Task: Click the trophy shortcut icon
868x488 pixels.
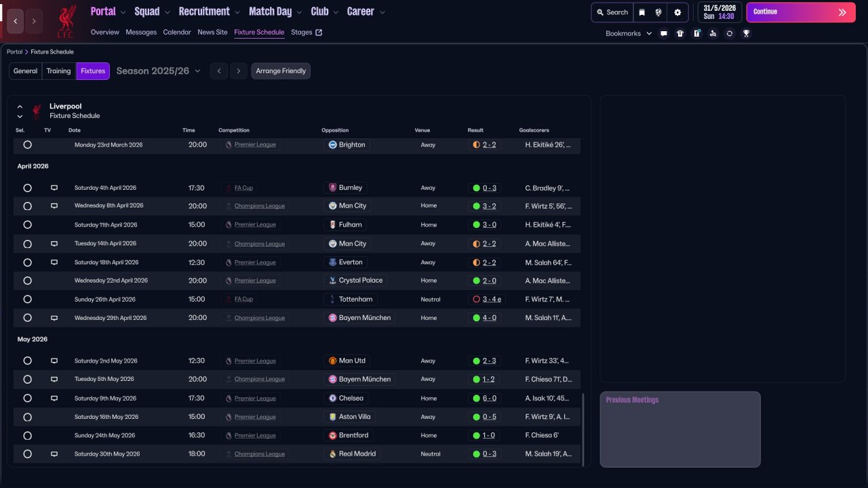Action: (x=746, y=33)
